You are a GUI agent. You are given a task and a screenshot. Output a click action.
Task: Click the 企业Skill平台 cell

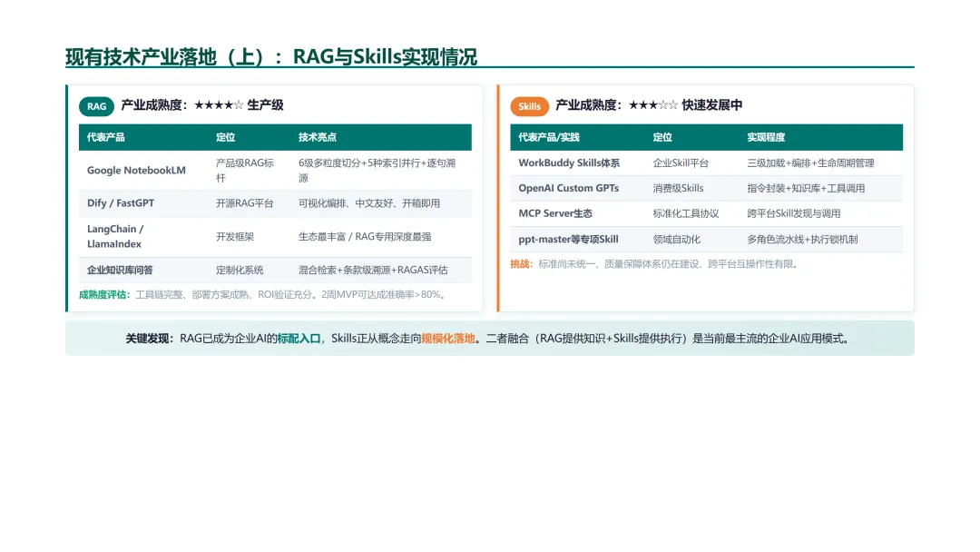tap(681, 163)
